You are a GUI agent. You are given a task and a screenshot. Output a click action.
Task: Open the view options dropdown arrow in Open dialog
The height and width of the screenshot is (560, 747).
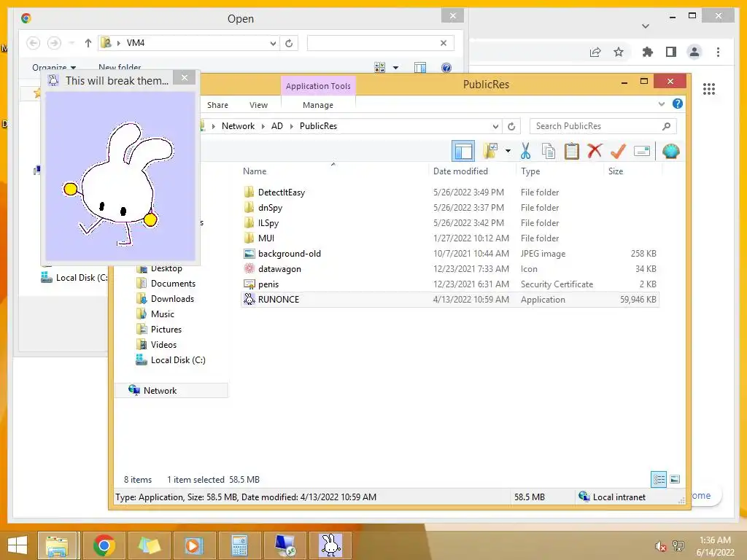[395, 68]
